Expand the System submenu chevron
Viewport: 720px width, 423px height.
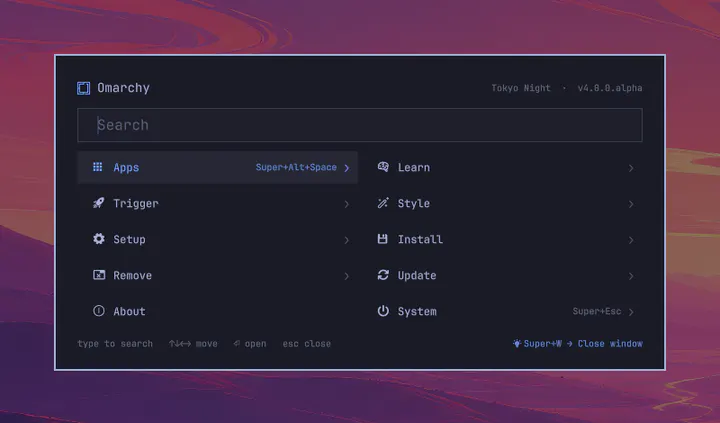(x=631, y=312)
